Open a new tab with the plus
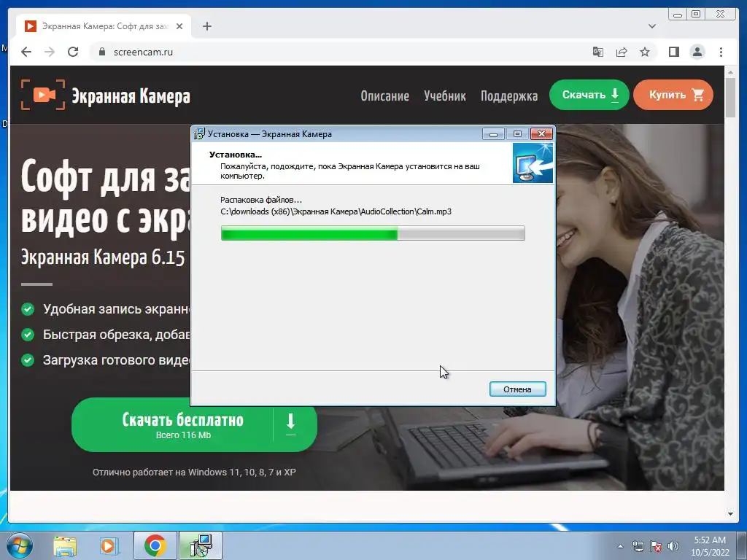Image resolution: width=747 pixels, height=560 pixels. tap(206, 26)
